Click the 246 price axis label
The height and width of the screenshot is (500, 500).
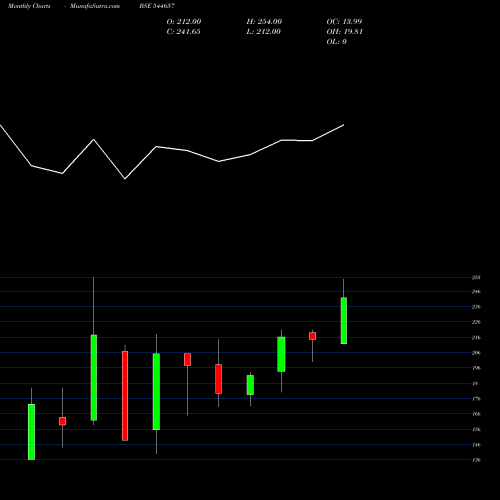[476, 292]
